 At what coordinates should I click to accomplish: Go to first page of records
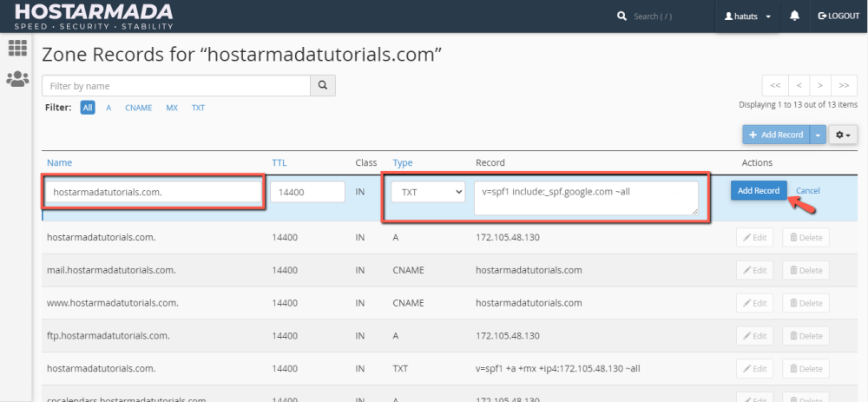point(775,86)
